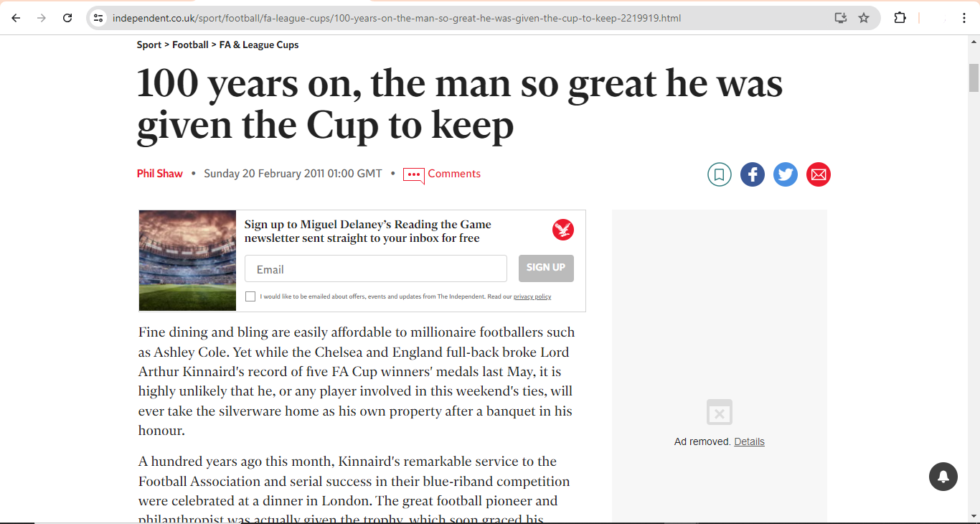Click the browser forward arrow
This screenshot has width=980, height=524.
42,18
